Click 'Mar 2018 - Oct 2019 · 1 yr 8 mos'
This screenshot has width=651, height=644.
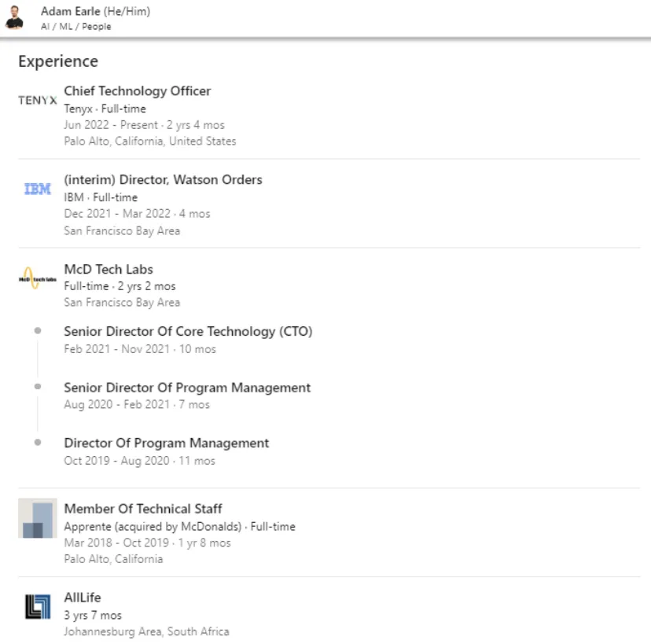(147, 543)
